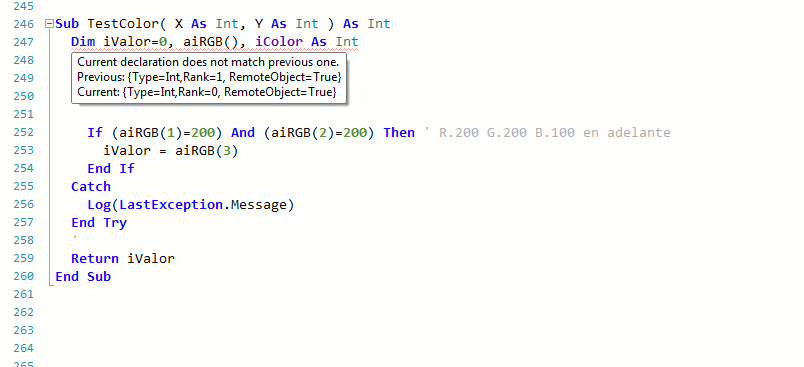
Task: Collapse the TestColor sub fold marker
Action: coord(49,24)
